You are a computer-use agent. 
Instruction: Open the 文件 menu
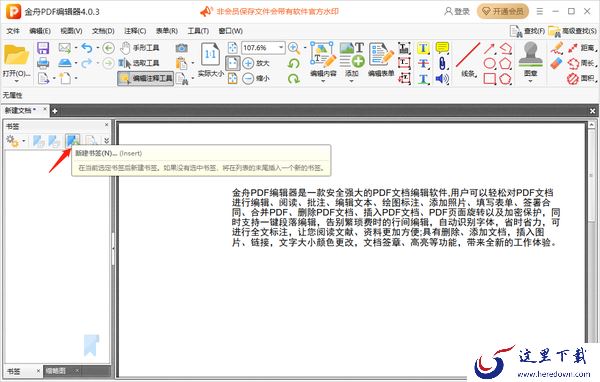[13, 31]
